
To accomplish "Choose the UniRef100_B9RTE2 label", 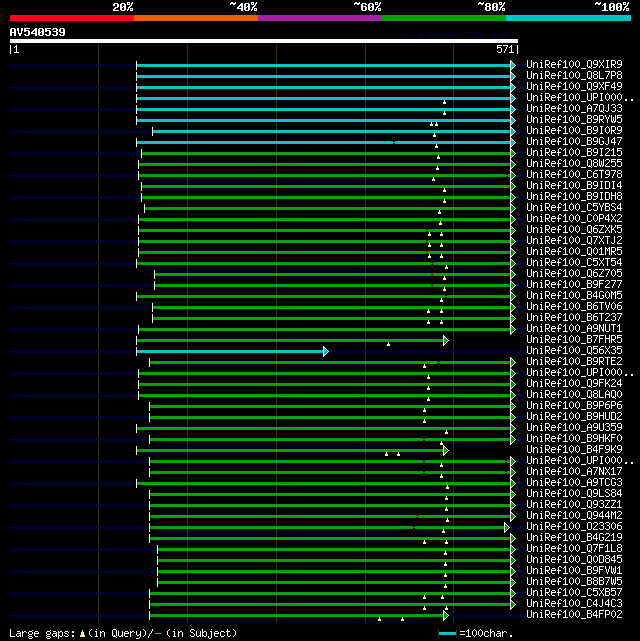I will (x=574, y=362).
